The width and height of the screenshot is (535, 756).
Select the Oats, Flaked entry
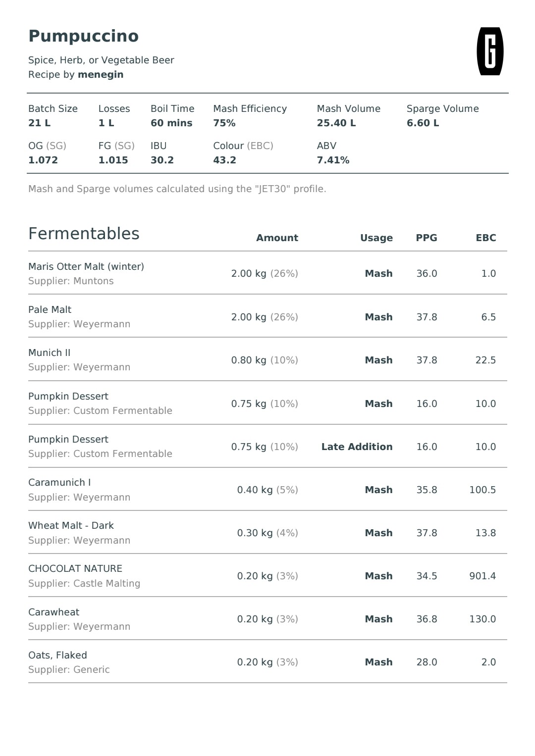(x=57, y=655)
